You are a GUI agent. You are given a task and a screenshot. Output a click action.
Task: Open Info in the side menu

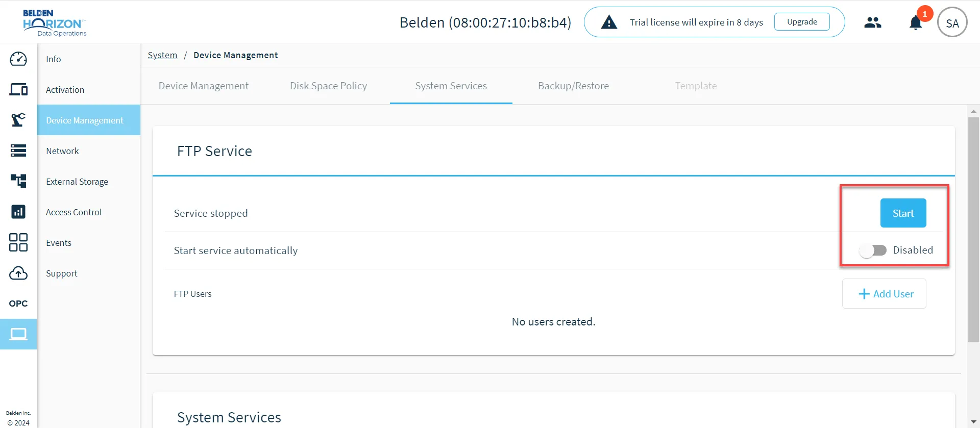(x=88, y=59)
